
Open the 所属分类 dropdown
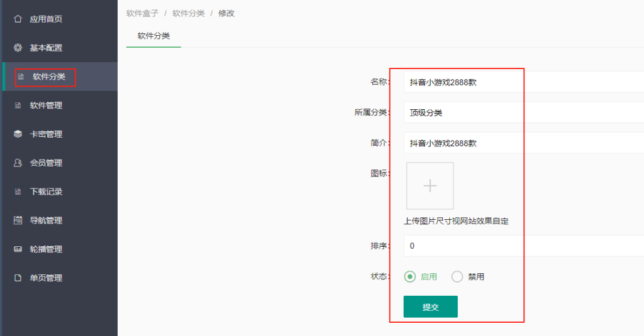click(x=524, y=112)
